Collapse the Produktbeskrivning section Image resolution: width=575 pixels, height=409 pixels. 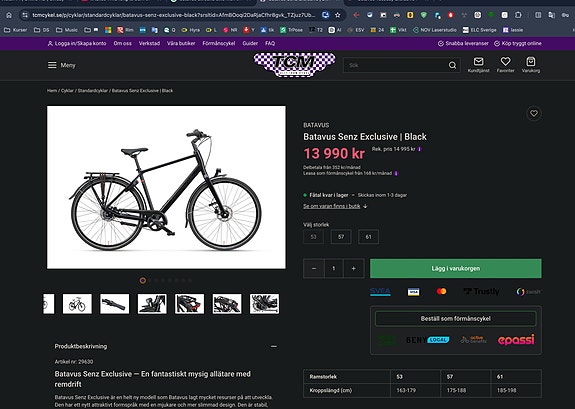[274, 346]
